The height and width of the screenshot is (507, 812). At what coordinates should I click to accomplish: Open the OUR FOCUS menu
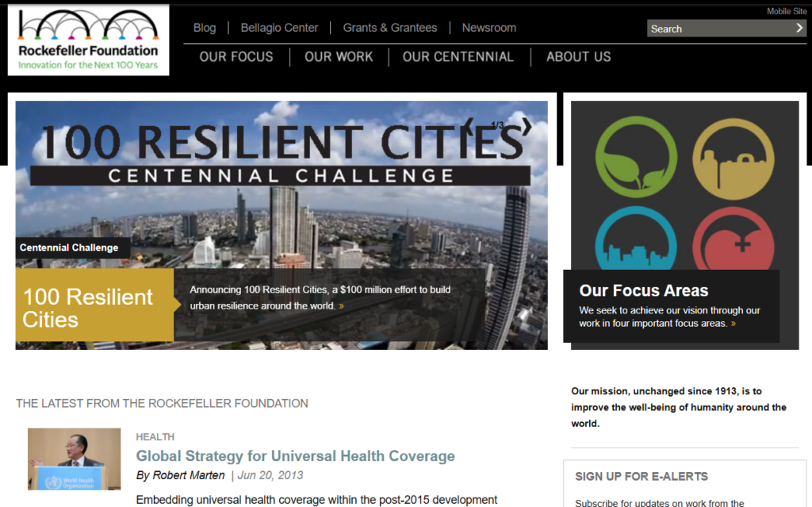click(236, 56)
